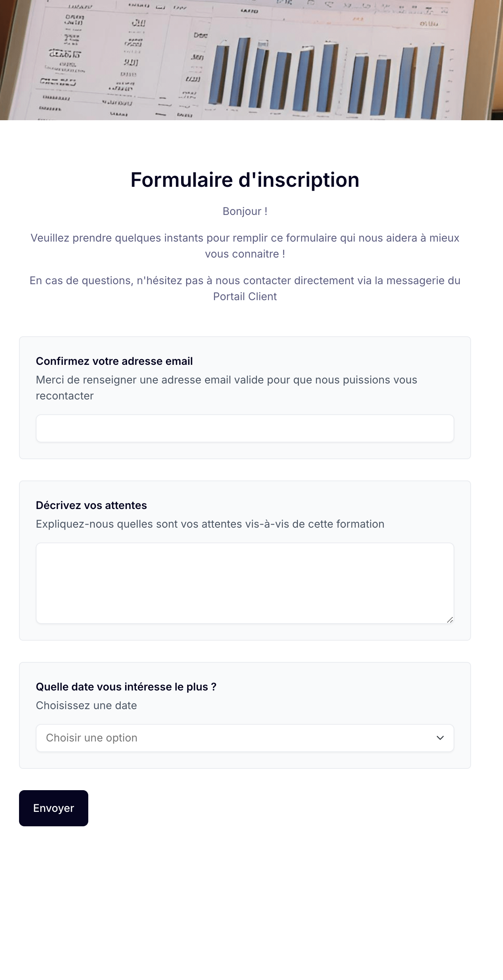
Task: Click the header chart banner image
Action: 251,60
